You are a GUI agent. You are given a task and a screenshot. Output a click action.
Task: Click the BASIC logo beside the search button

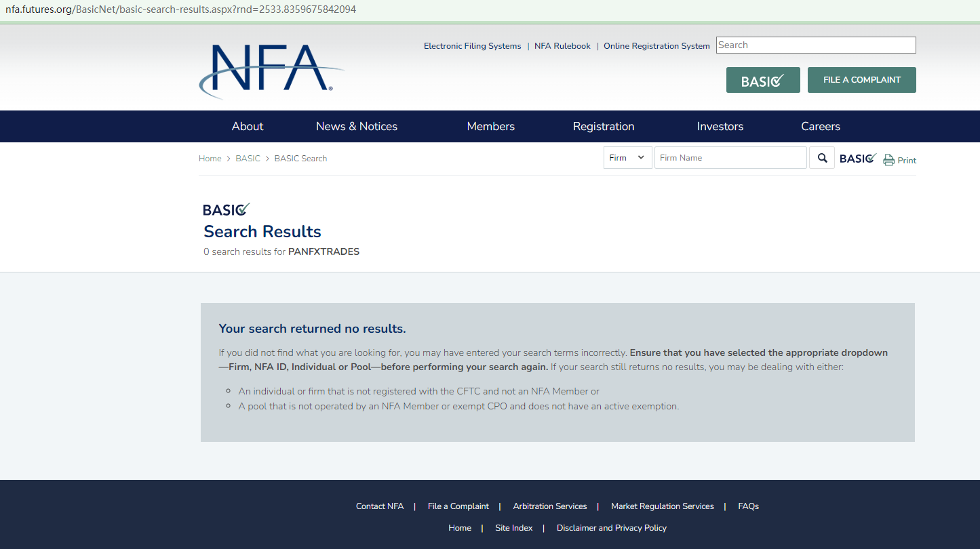click(x=858, y=158)
